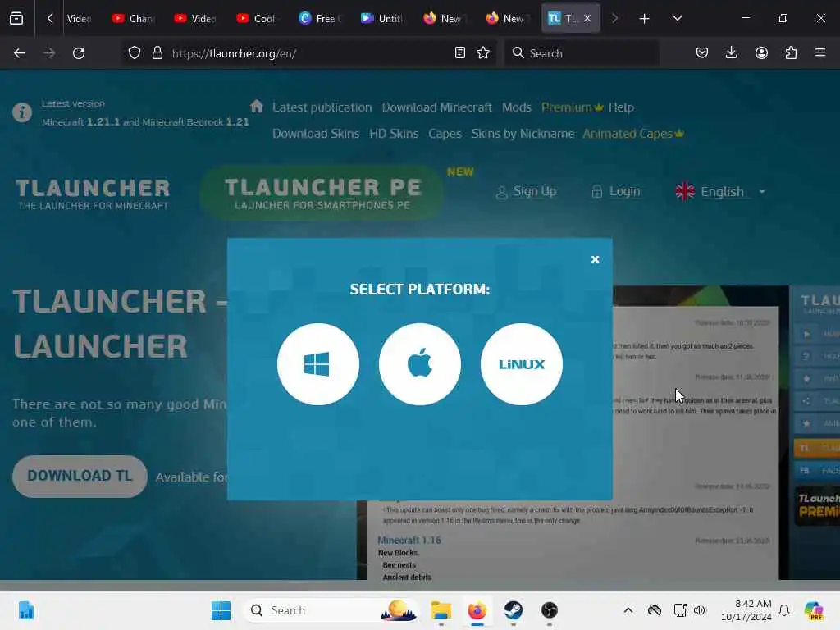The height and width of the screenshot is (630, 840).
Task: Switch to the 'Cool' YouTube tab
Action: point(258,18)
